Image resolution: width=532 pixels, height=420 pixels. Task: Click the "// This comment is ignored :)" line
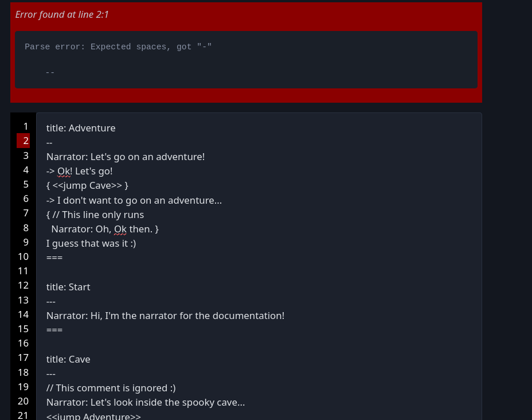111,388
